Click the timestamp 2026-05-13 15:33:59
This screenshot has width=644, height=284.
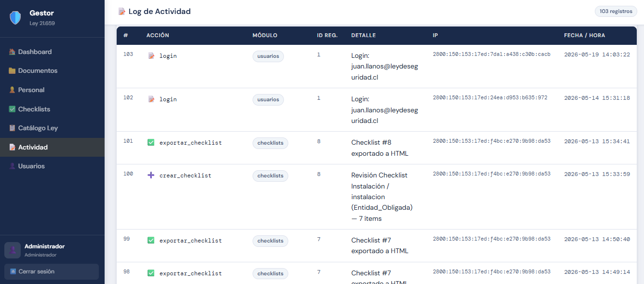point(597,174)
